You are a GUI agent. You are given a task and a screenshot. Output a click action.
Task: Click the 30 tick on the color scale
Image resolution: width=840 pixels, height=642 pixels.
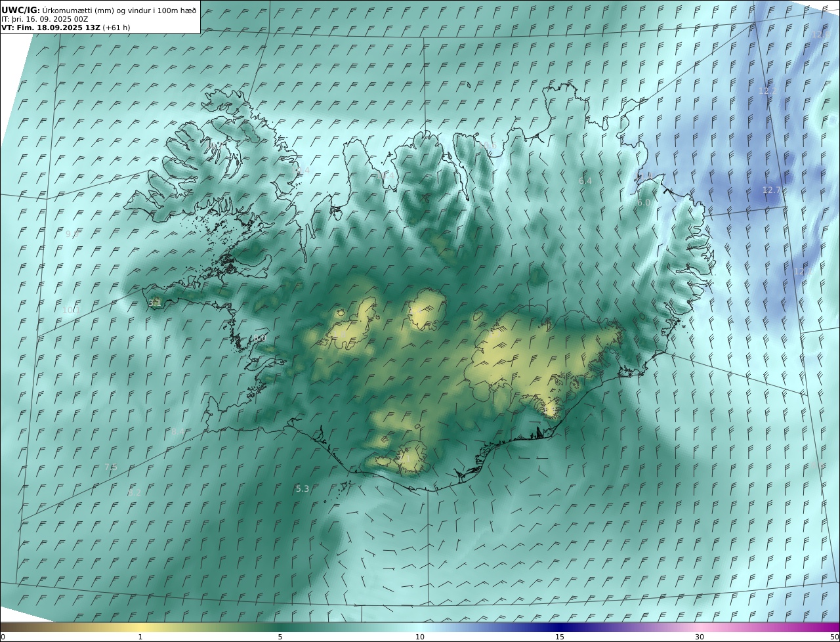(700, 637)
